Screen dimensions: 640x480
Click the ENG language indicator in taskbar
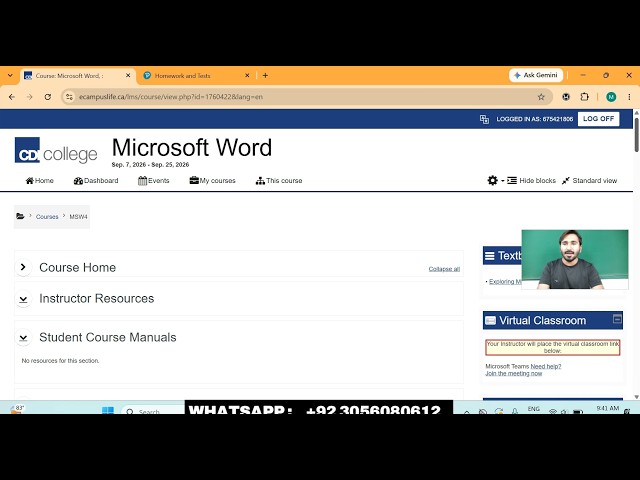point(533,409)
